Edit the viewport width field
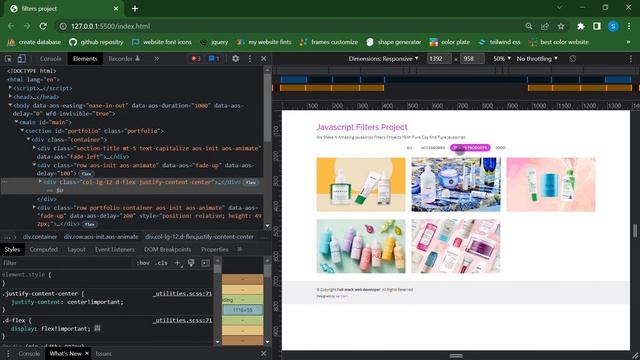This screenshot has height=360, width=640. click(x=439, y=59)
